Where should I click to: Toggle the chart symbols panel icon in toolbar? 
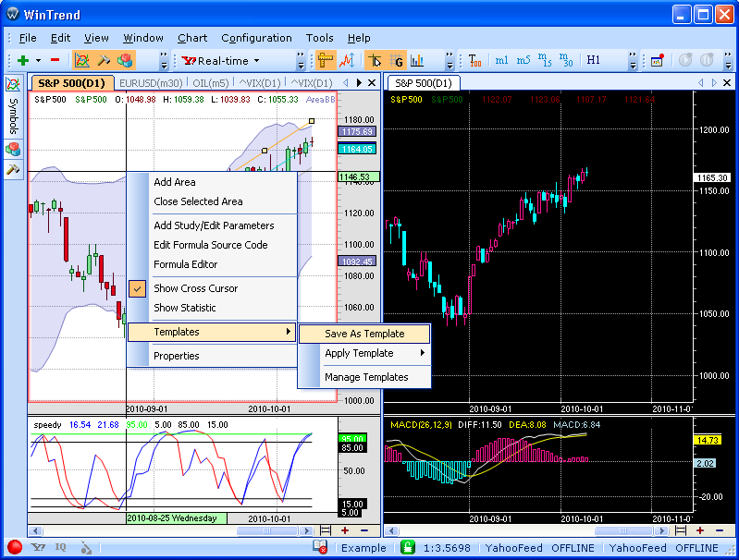(82, 60)
